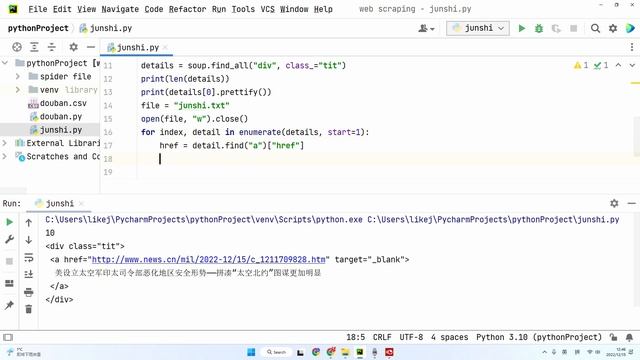Click the pythonProject breadcrumb
The image size is (640, 360).
click(x=38, y=28)
